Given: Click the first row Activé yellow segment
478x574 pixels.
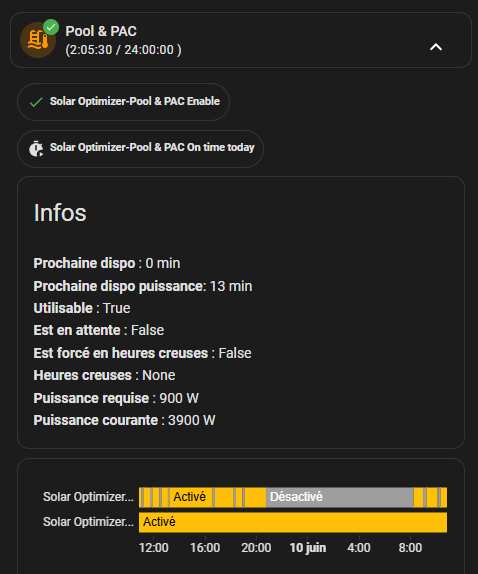Looking at the screenshot, I should [x=191, y=497].
